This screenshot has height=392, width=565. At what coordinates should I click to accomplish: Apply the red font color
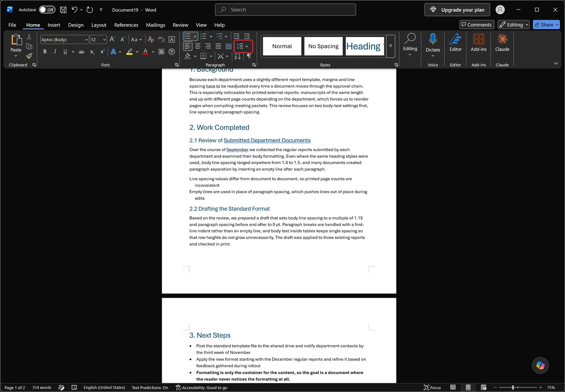pyautogui.click(x=145, y=52)
